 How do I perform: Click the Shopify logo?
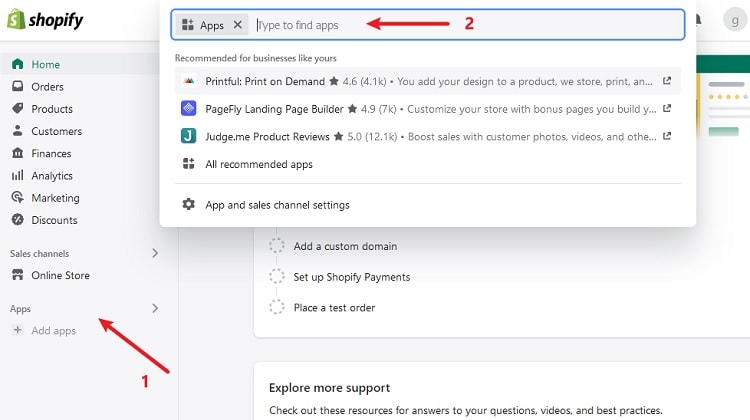45,20
